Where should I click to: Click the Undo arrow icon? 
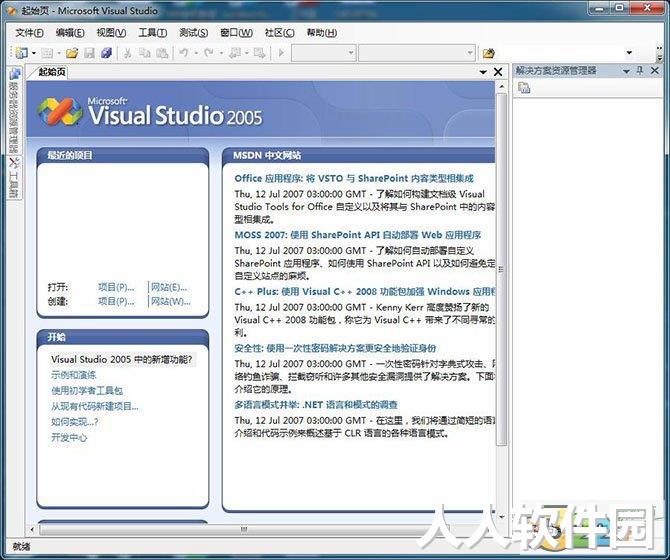point(184,53)
